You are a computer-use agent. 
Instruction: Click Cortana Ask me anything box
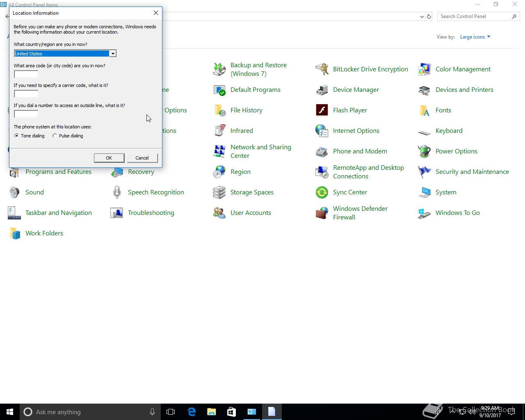click(x=90, y=412)
